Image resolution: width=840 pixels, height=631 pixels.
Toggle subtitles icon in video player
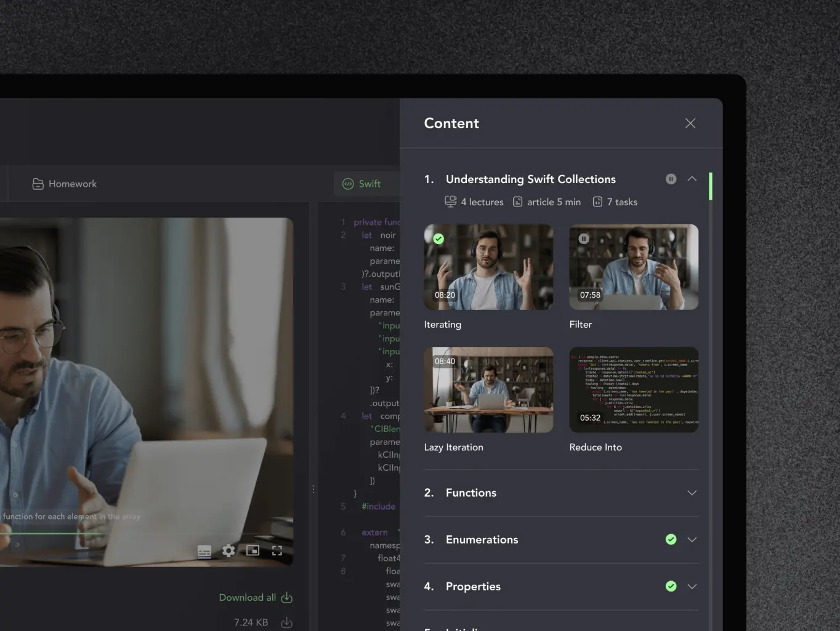[x=204, y=551]
